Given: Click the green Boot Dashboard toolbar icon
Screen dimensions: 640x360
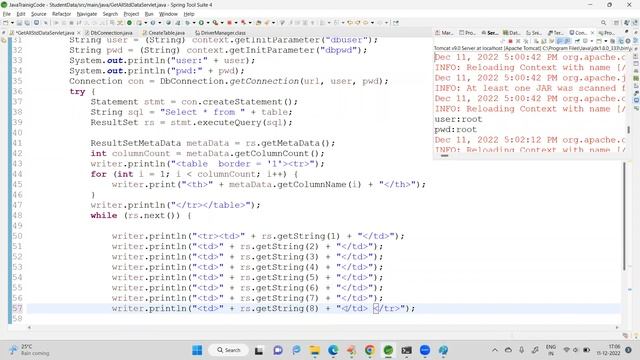Looking at the screenshot, I should tap(129, 23).
